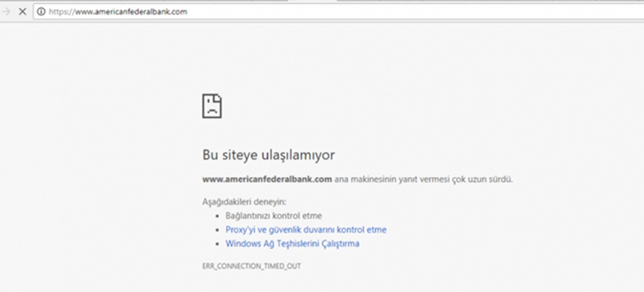Open site information icon in address bar

click(x=41, y=12)
